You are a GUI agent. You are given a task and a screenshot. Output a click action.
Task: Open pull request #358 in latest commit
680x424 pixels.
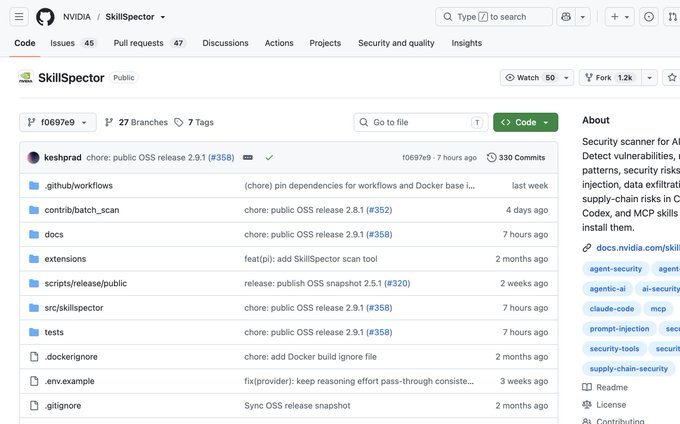pos(221,157)
